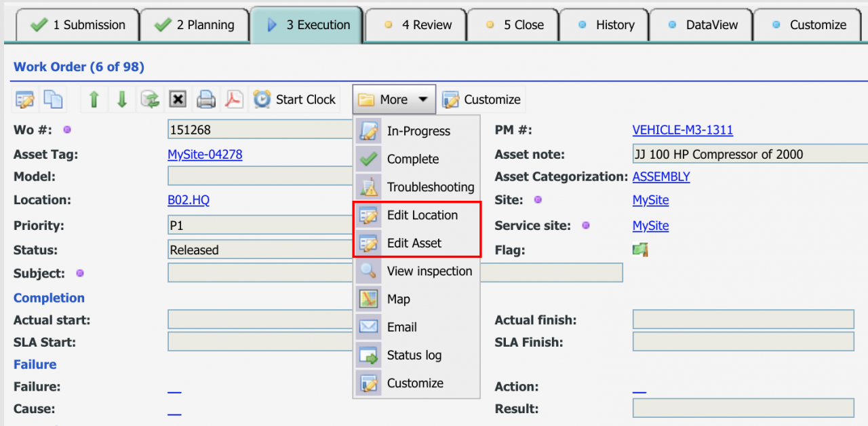868x426 pixels.
Task: Click the printer icon
Action: 205,100
